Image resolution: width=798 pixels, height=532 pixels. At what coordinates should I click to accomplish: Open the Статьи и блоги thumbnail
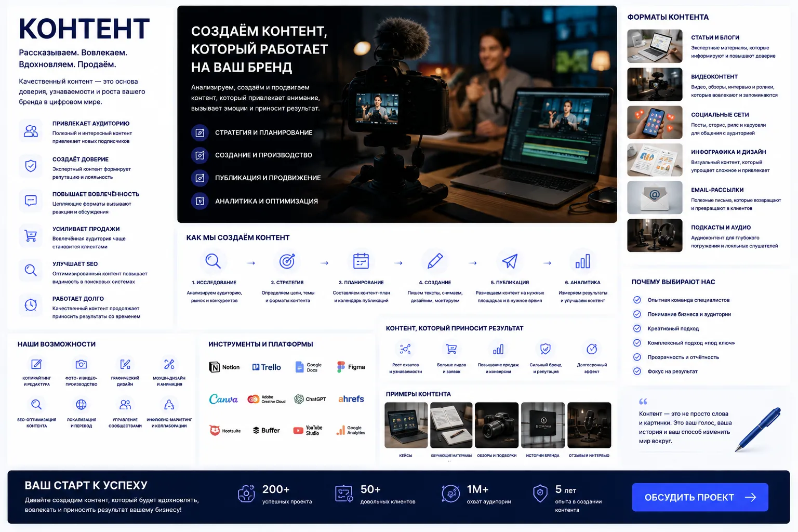pos(655,46)
